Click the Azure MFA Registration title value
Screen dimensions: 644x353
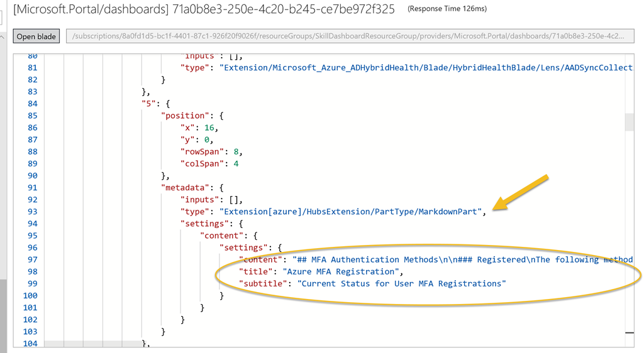[340, 271]
